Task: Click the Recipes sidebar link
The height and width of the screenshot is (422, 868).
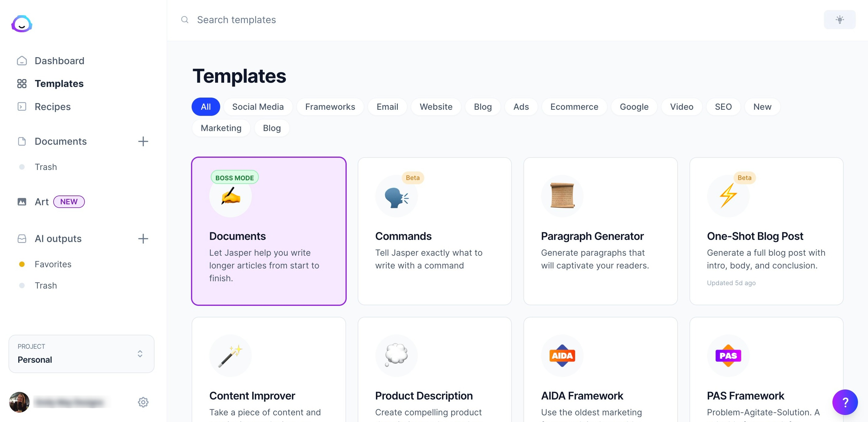Action: click(52, 105)
